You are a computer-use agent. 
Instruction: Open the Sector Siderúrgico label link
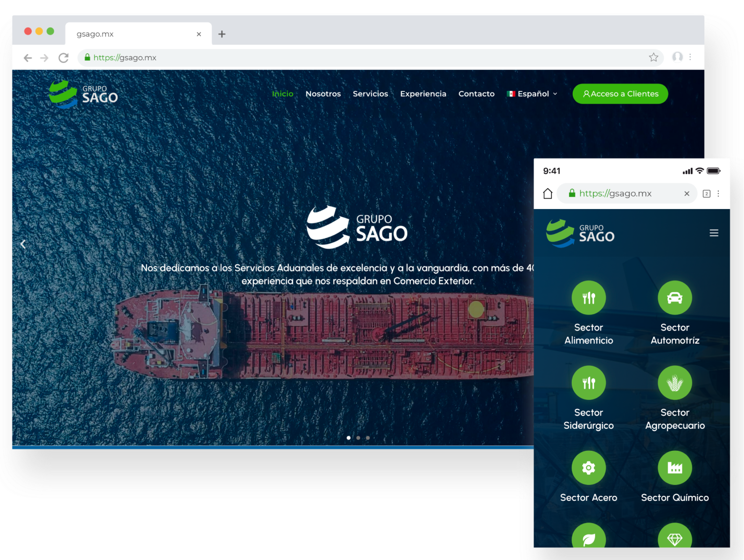[x=589, y=419]
